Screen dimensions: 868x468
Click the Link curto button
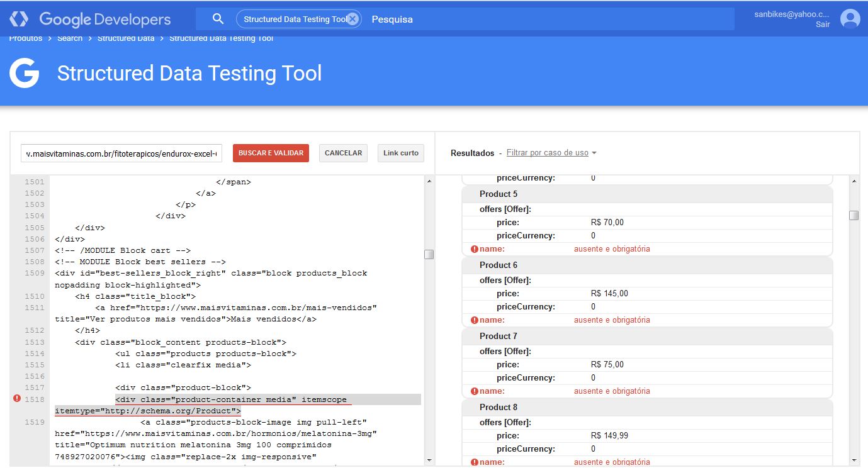click(x=401, y=153)
